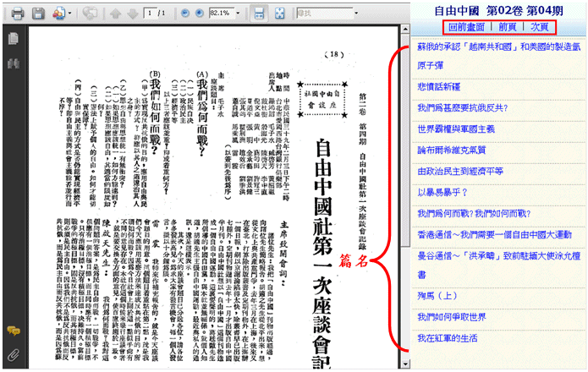588x372 pixels.
Task: Show the comments panel in sidebar
Action: [x=13, y=331]
